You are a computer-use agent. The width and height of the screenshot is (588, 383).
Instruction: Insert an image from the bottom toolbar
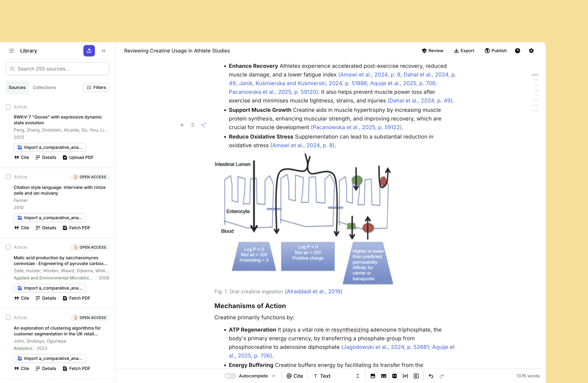[373, 376]
